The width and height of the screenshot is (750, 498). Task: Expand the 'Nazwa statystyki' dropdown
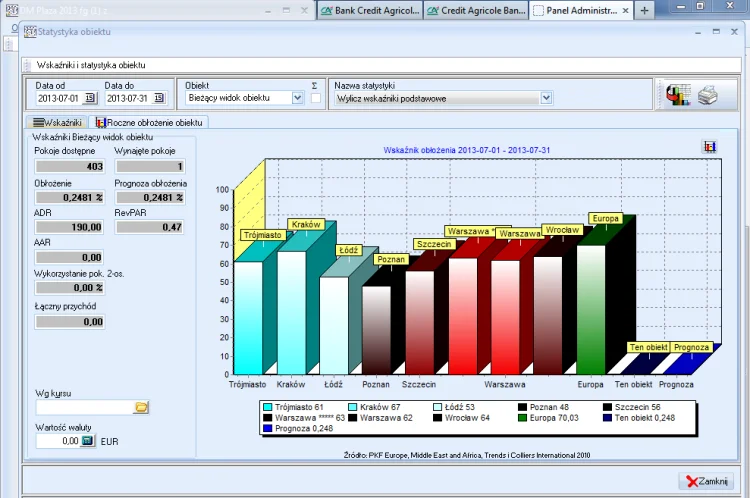pos(546,98)
